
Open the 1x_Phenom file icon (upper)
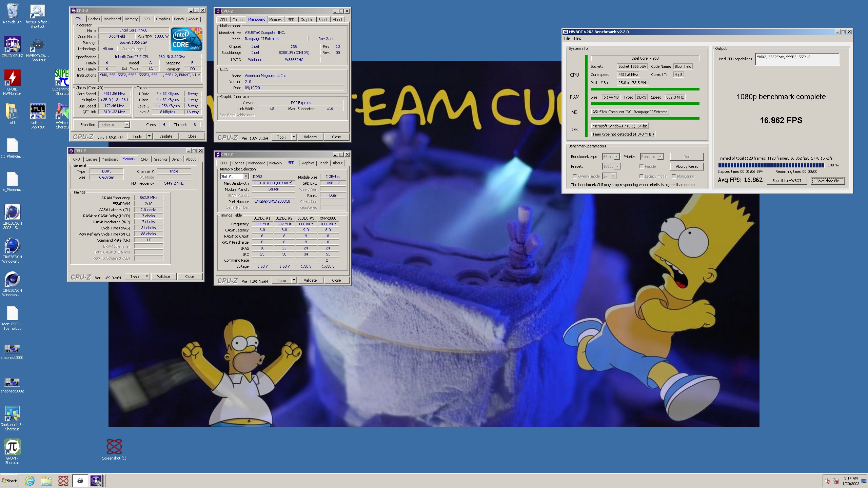click(12, 148)
